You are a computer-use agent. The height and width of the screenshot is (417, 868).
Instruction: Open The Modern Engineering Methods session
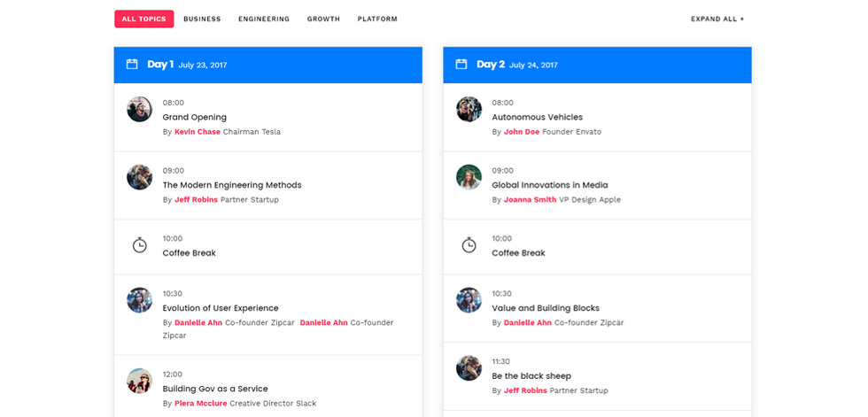pyautogui.click(x=232, y=185)
